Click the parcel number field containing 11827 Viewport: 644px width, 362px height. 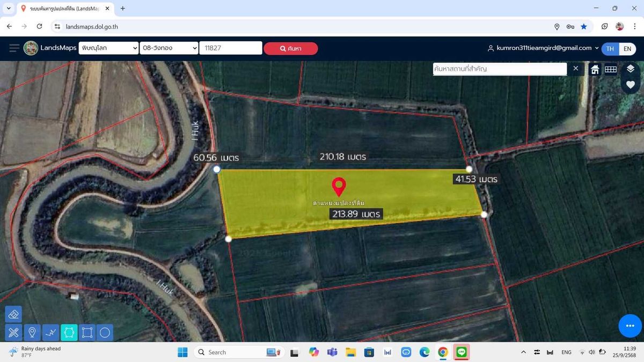[x=230, y=48]
